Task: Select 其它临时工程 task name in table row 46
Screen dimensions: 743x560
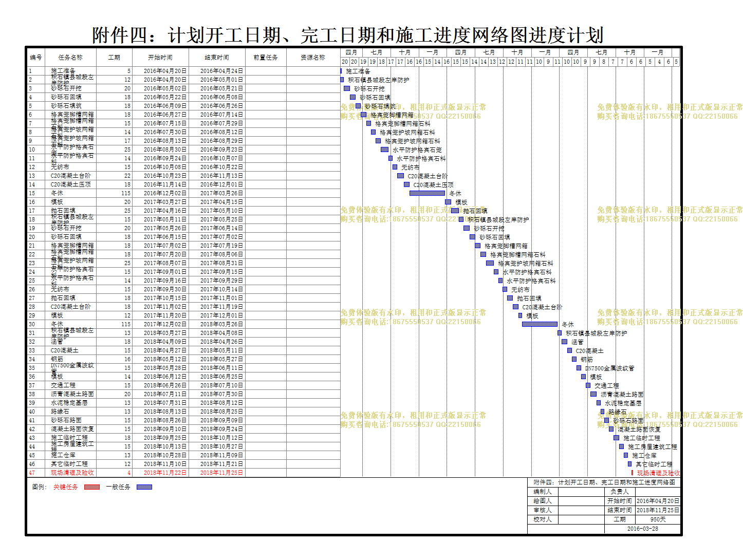Action: [69, 464]
